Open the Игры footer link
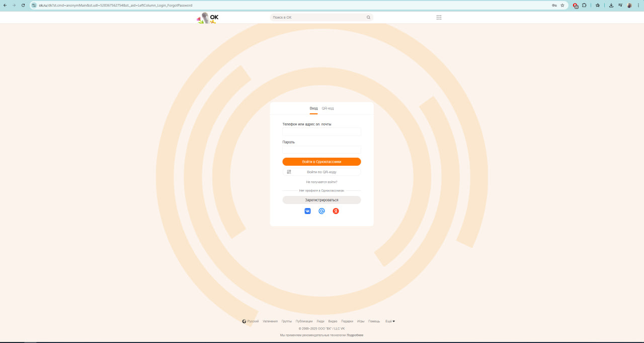644x343 pixels. click(x=361, y=321)
